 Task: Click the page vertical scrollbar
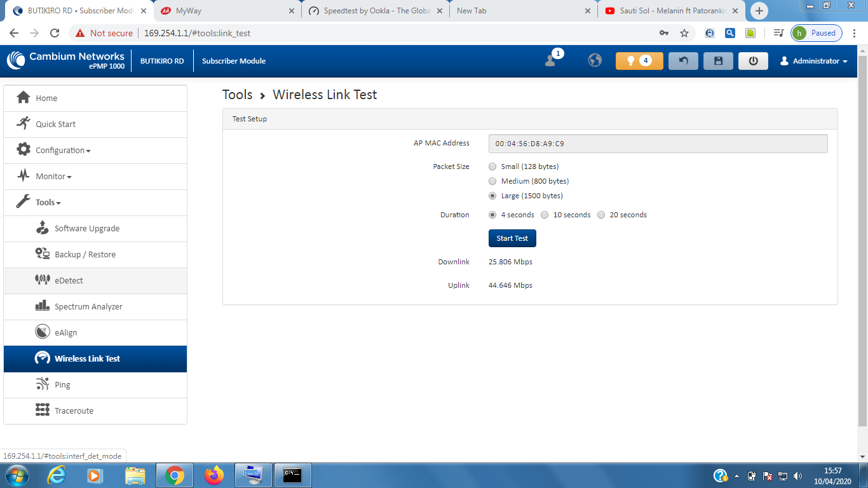pyautogui.click(x=862, y=241)
